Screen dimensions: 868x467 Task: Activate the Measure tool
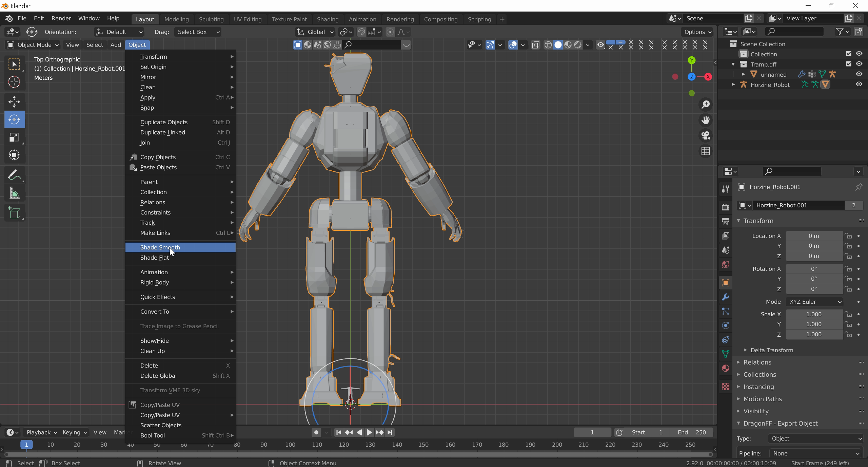[x=14, y=193]
